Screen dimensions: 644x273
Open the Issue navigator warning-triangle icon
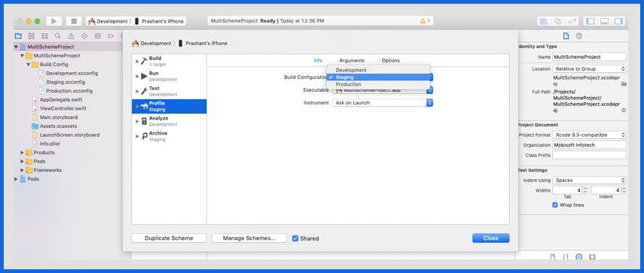[71, 36]
